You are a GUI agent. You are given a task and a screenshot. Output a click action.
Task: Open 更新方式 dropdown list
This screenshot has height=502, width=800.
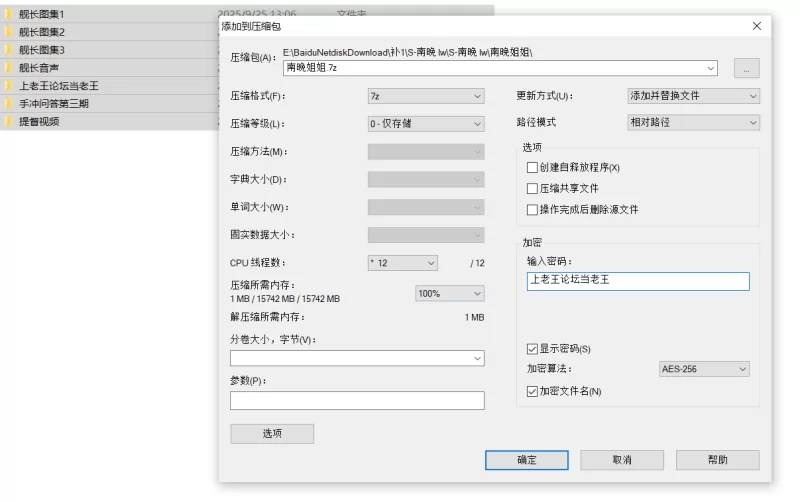point(692,96)
